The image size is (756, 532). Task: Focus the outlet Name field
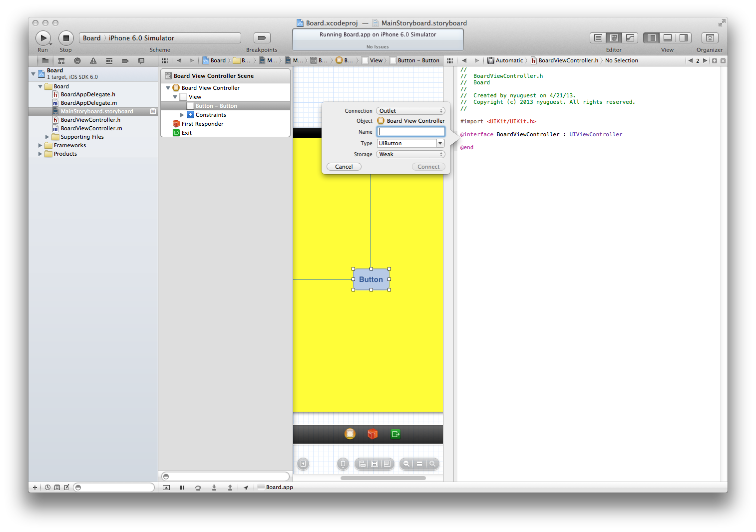411,132
